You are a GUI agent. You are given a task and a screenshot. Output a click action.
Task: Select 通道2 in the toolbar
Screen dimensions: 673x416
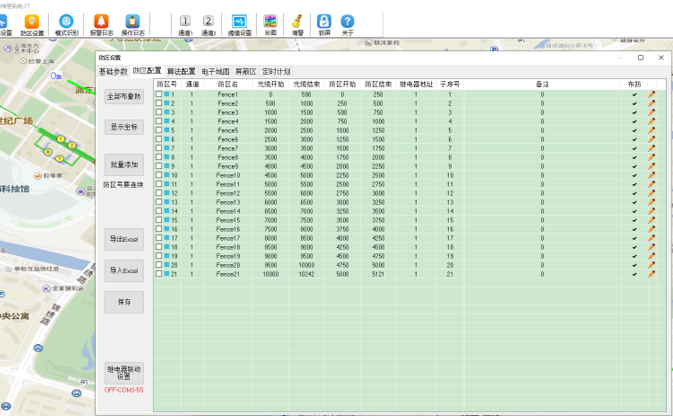[208, 24]
